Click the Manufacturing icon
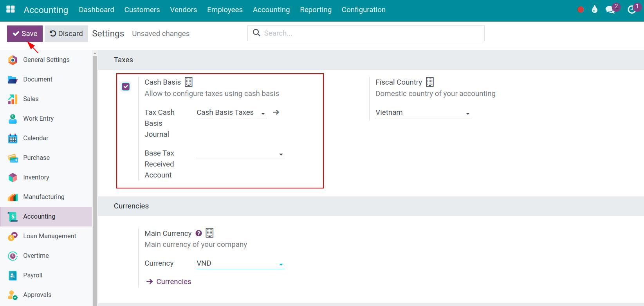The width and height of the screenshot is (644, 306). [x=13, y=197]
